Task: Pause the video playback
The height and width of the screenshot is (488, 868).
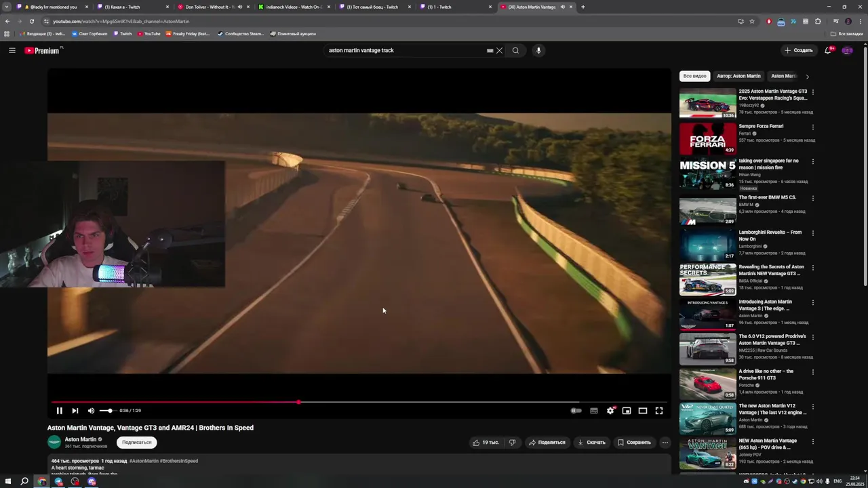Action: point(59,411)
